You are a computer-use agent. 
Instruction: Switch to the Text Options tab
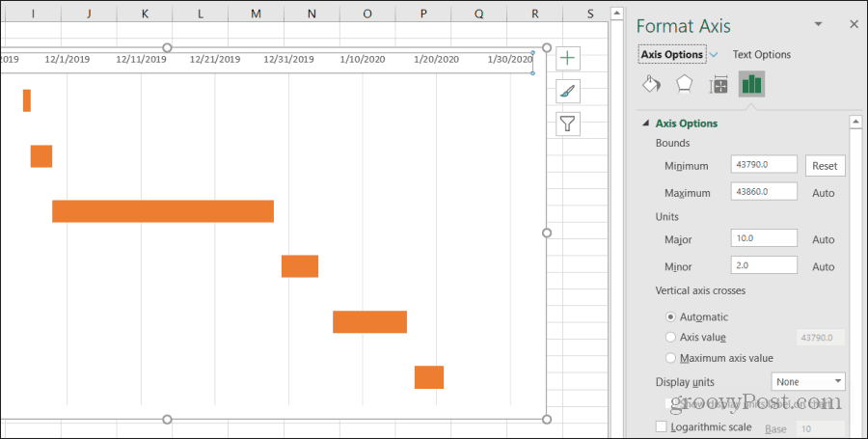point(762,54)
